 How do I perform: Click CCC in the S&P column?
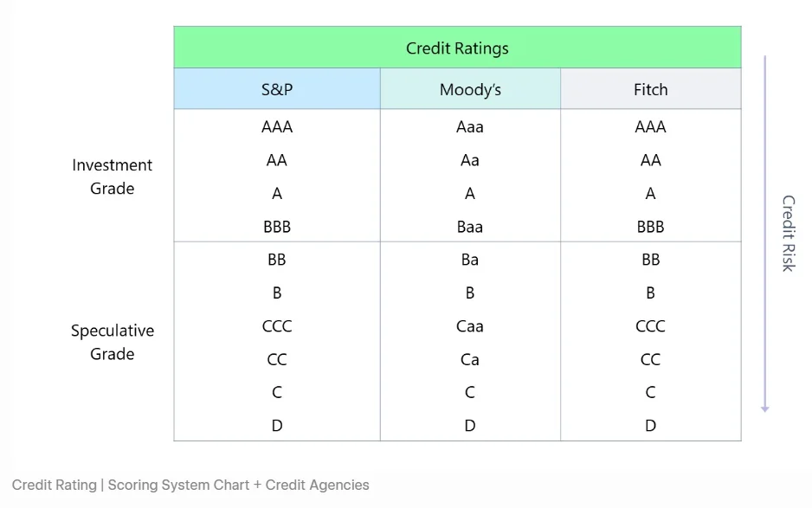coord(277,326)
